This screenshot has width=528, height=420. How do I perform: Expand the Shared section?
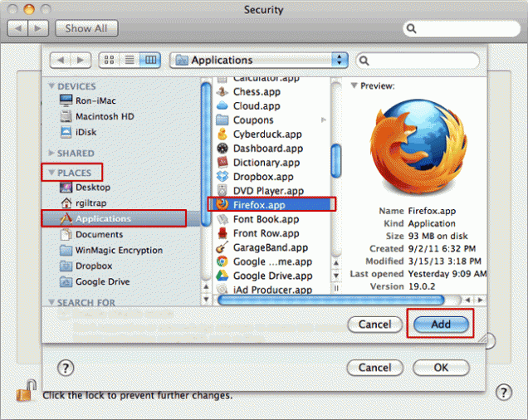point(51,153)
